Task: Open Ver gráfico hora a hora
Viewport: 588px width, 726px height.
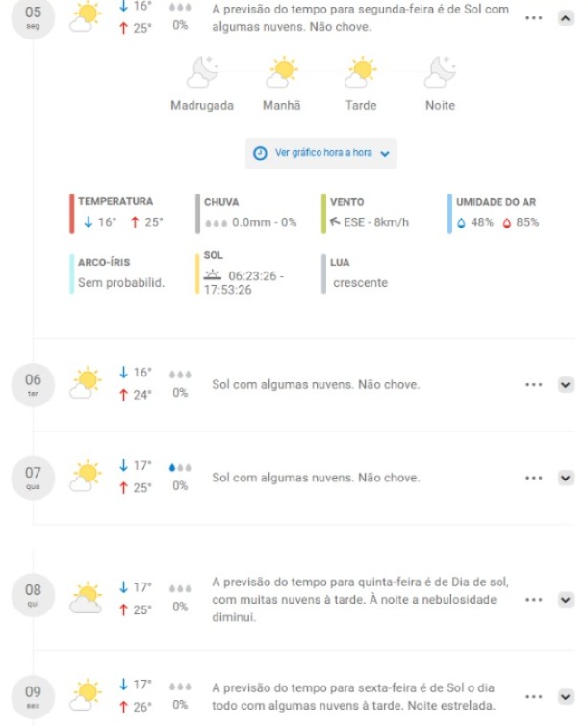Action: pyautogui.click(x=321, y=153)
